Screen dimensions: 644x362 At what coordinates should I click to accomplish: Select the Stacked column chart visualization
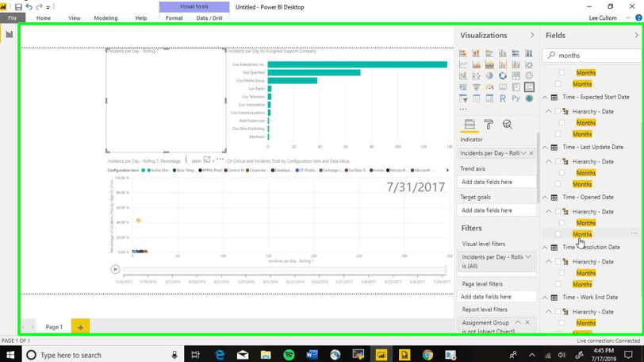(x=476, y=53)
